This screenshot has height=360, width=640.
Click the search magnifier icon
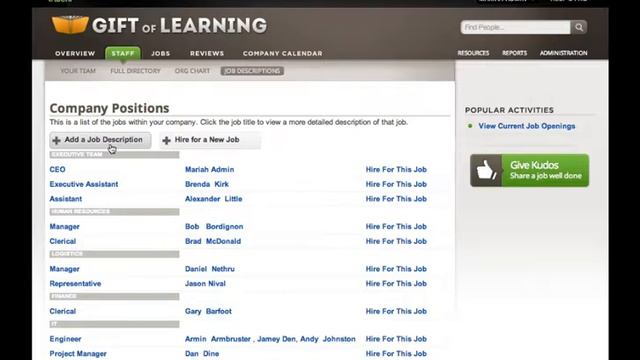579,27
